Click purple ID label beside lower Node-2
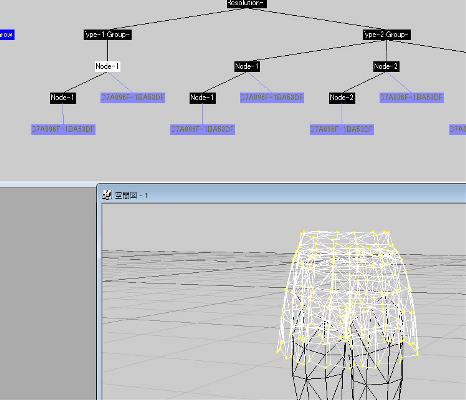The width and height of the screenshot is (466, 400). (x=412, y=97)
